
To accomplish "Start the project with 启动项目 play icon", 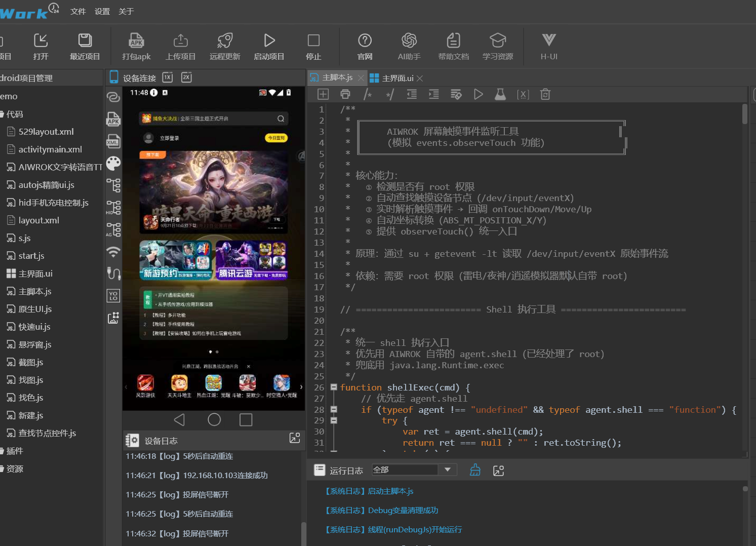I will (x=269, y=41).
